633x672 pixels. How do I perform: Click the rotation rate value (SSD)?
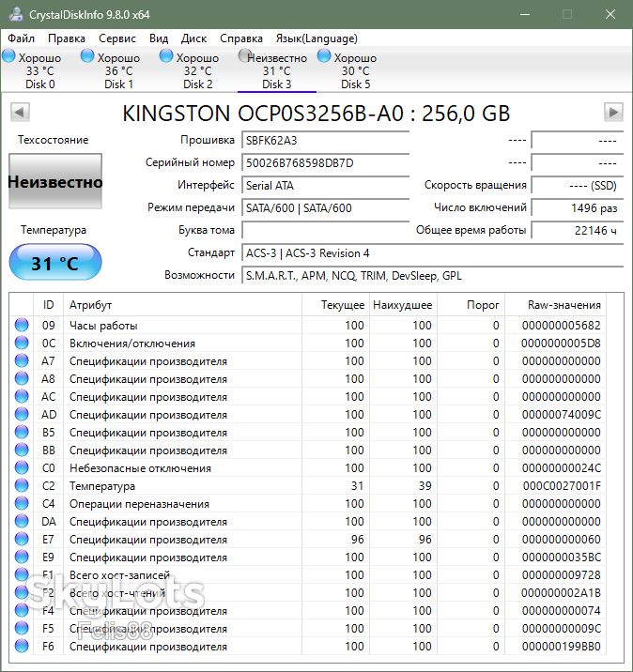[578, 186]
